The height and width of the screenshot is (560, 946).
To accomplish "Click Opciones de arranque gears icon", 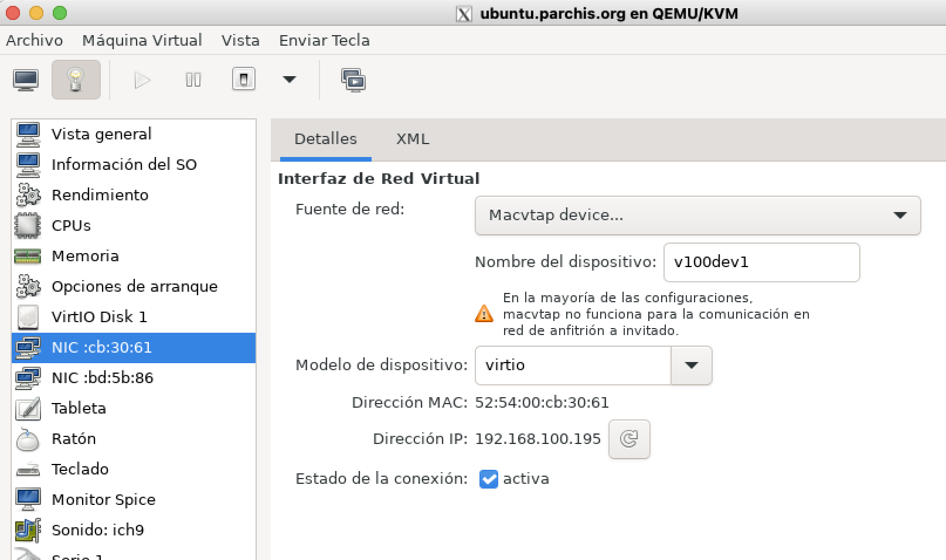I will click(x=28, y=286).
